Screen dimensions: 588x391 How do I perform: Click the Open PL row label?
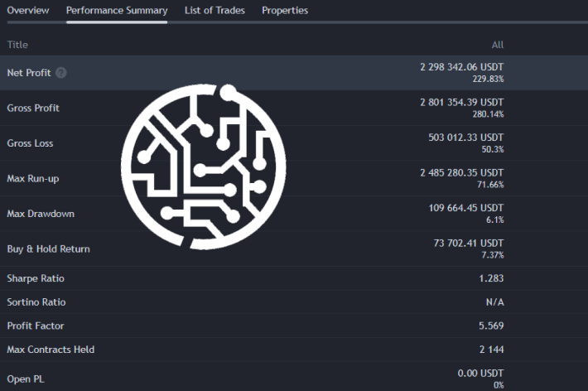(26, 379)
